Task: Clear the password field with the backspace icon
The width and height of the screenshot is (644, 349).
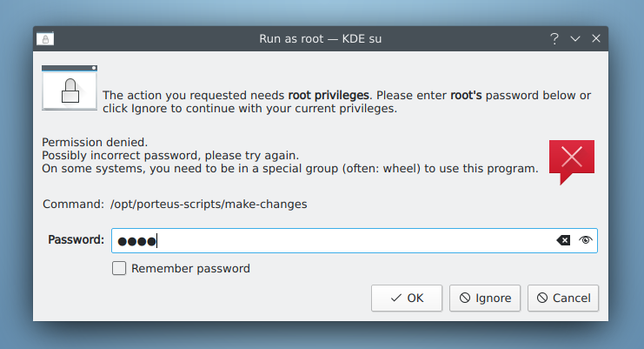Action: 563,240
